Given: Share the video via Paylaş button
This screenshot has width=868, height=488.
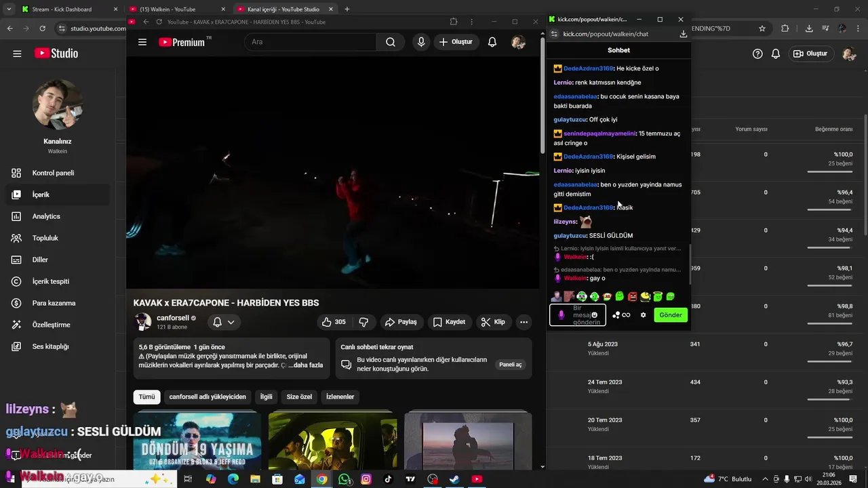Looking at the screenshot, I should [x=401, y=322].
